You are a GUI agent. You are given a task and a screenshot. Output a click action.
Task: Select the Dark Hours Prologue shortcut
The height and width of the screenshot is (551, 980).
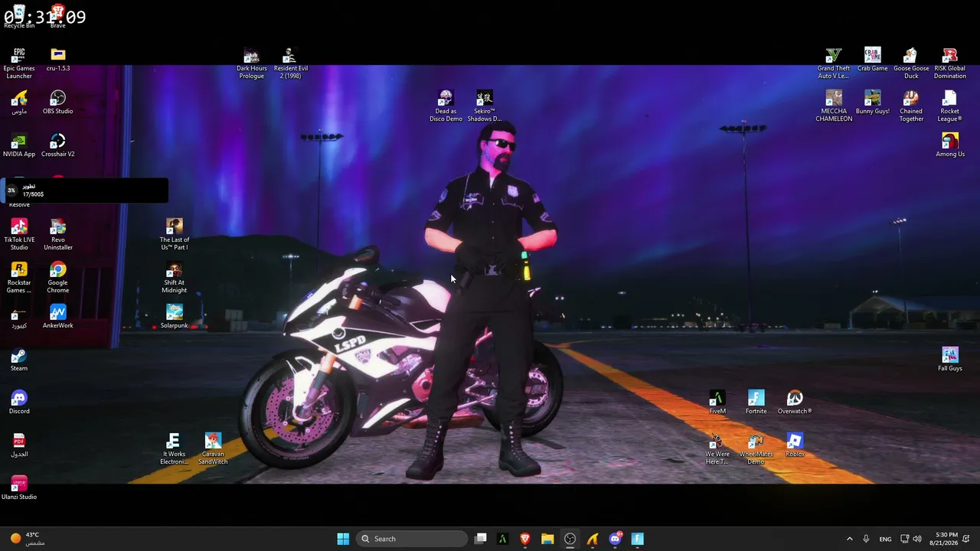(x=252, y=63)
